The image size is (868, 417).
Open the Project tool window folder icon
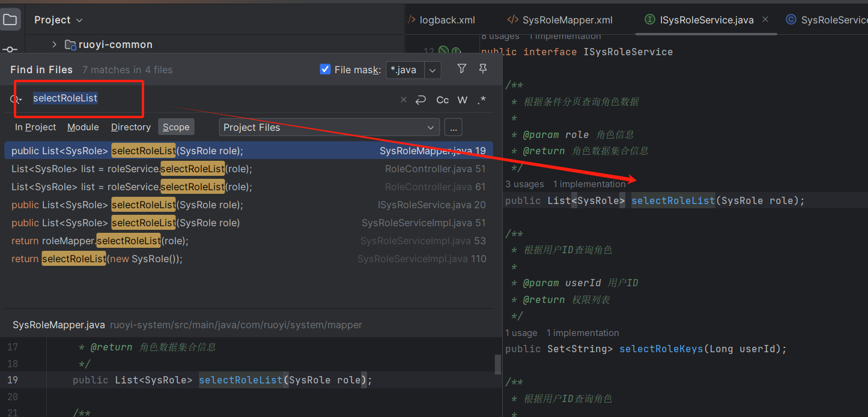click(10, 20)
